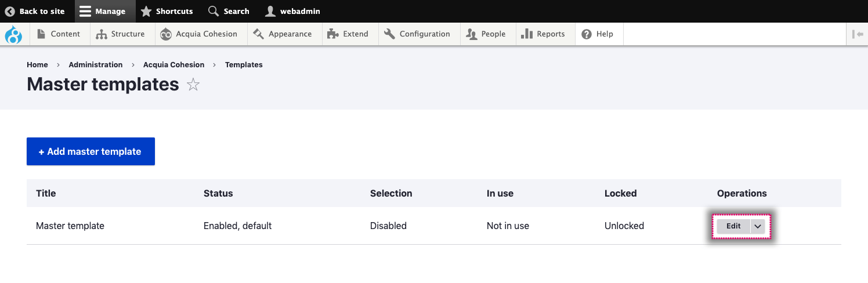Go to the Home breadcrumb
Image resolution: width=868 pixels, height=283 pixels.
click(x=37, y=65)
